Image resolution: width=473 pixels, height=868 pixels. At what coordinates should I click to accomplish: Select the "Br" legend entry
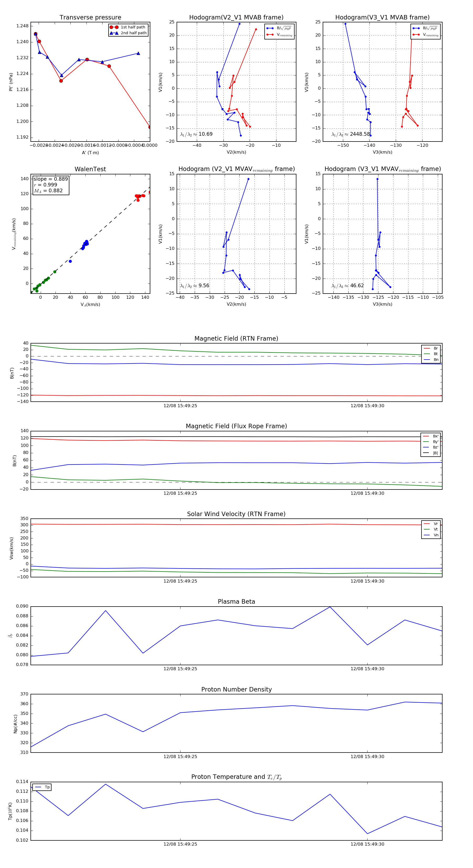coord(431,349)
